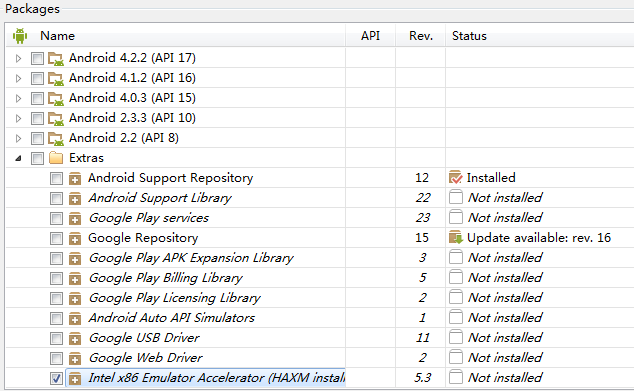Expand the Android 2.3.3 (API 10) node
The height and width of the screenshot is (391, 634).
click(18, 118)
